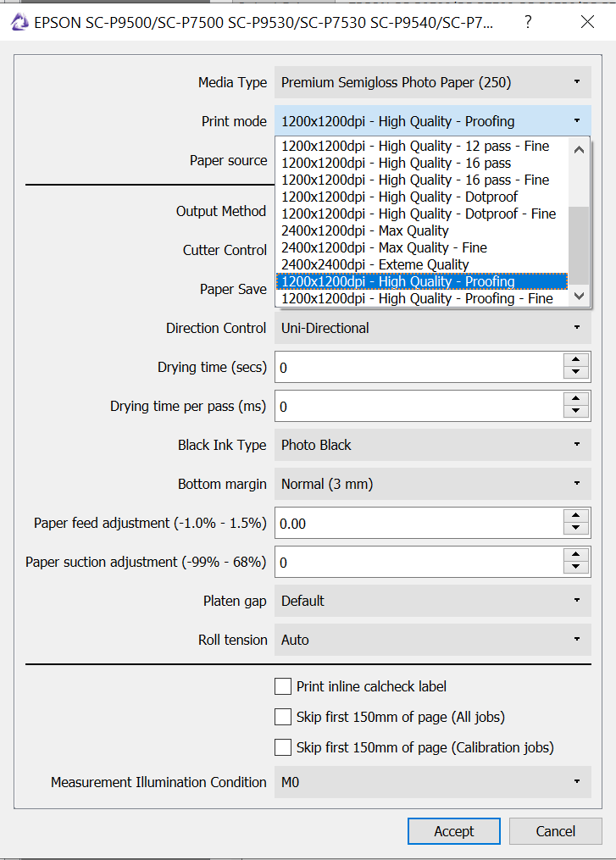
Task: Click the Epson app icon in the title bar
Action: pyautogui.click(x=19, y=22)
